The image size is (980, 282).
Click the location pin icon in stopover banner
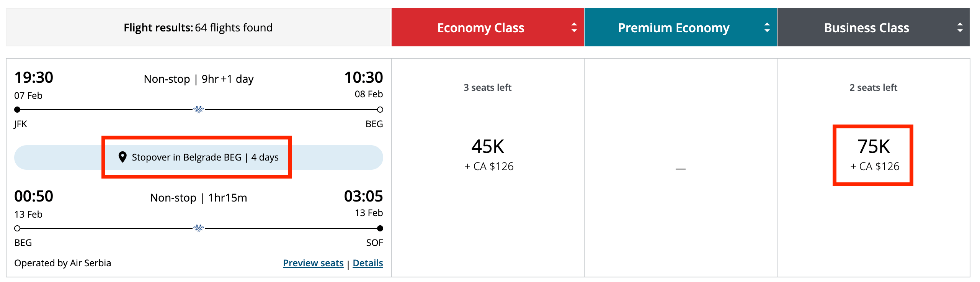(122, 157)
